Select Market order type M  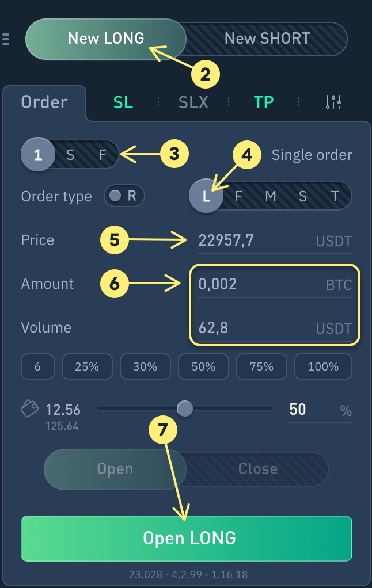click(x=271, y=197)
